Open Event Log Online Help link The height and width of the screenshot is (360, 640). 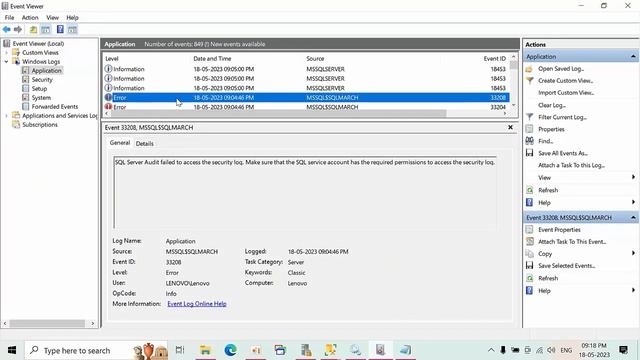pos(197,304)
